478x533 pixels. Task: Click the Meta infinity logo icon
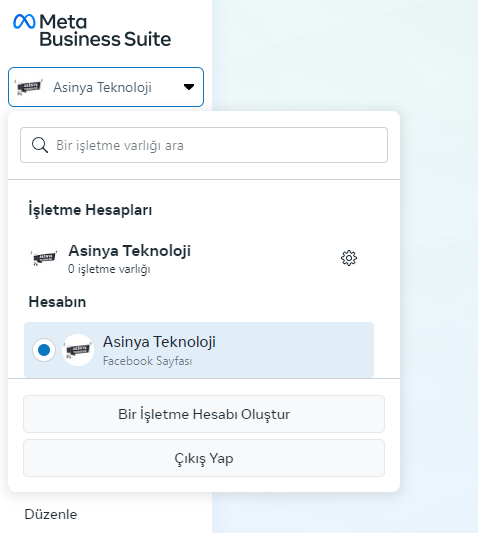pos(24,22)
